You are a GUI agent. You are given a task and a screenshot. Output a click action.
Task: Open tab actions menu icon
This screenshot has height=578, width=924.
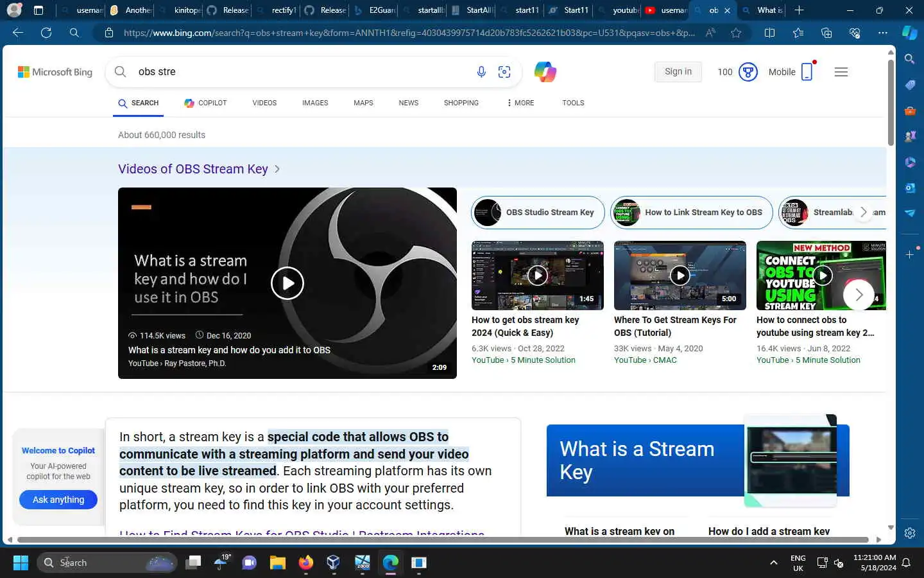tap(38, 10)
